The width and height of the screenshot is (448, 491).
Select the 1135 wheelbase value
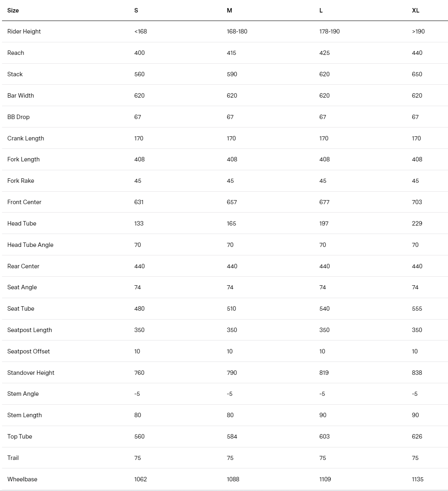click(x=418, y=479)
